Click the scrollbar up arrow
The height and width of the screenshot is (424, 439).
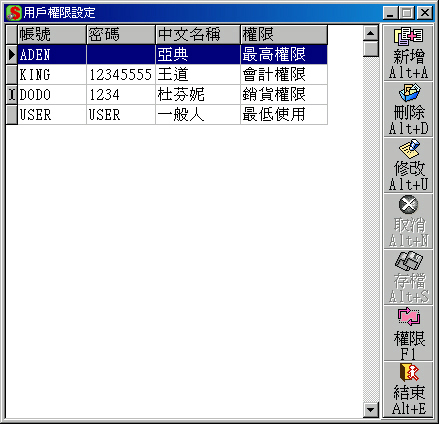point(370,33)
